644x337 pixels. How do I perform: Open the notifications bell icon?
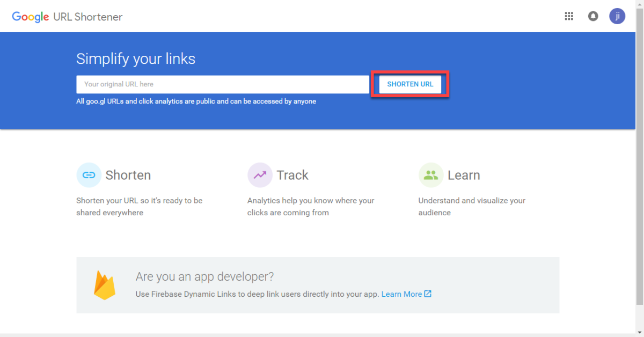[x=593, y=16]
